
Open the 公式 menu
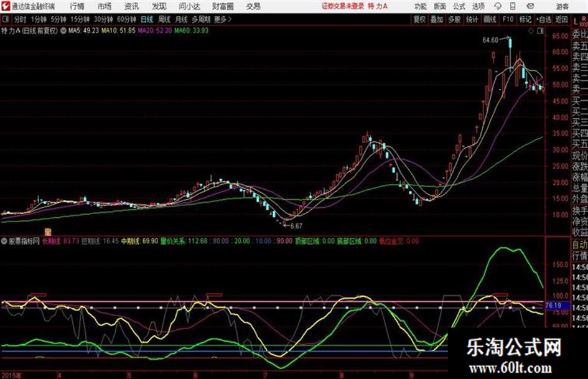tap(459, 6)
